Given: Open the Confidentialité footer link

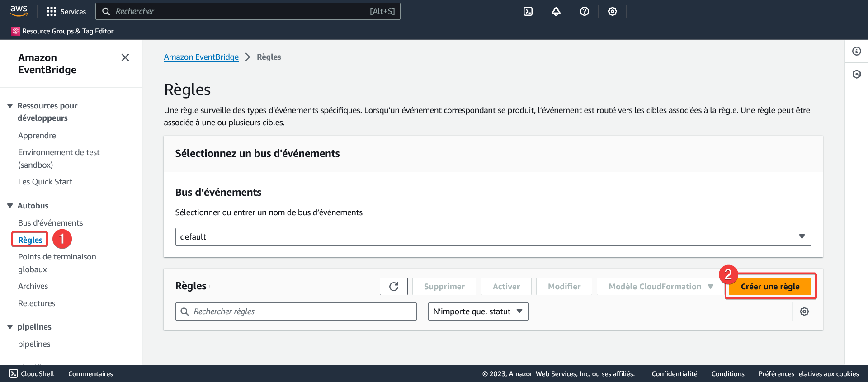Looking at the screenshot, I should point(675,374).
